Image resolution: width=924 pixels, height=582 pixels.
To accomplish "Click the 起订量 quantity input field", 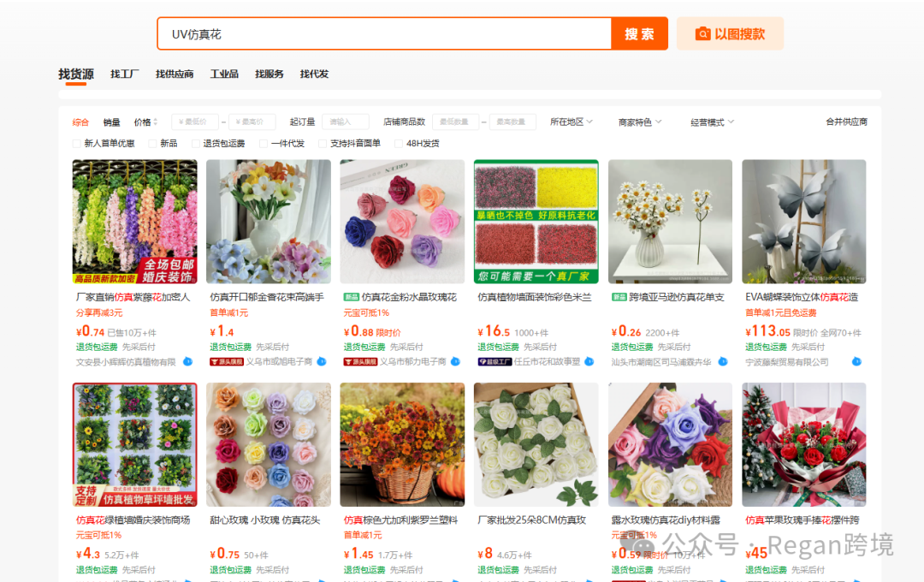I will [346, 122].
